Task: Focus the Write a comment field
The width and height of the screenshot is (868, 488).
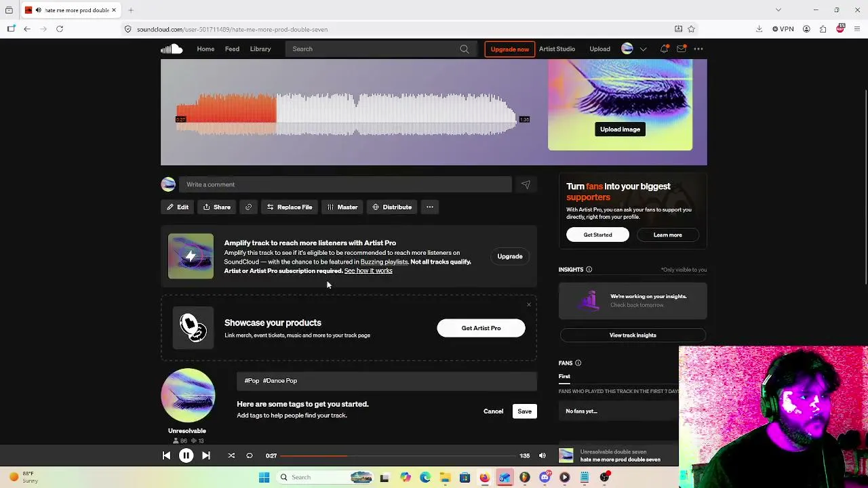Action: pyautogui.click(x=345, y=184)
